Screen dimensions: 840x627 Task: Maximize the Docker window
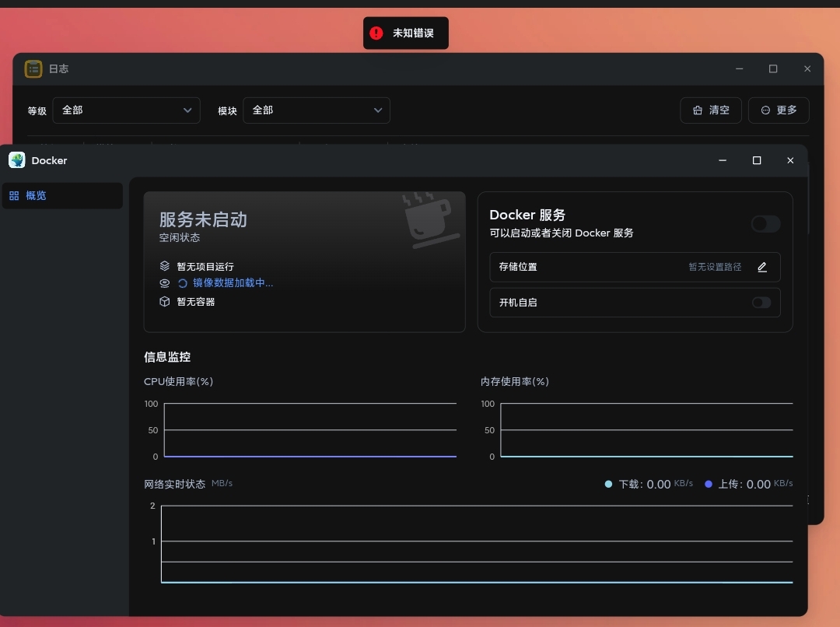[x=757, y=160]
